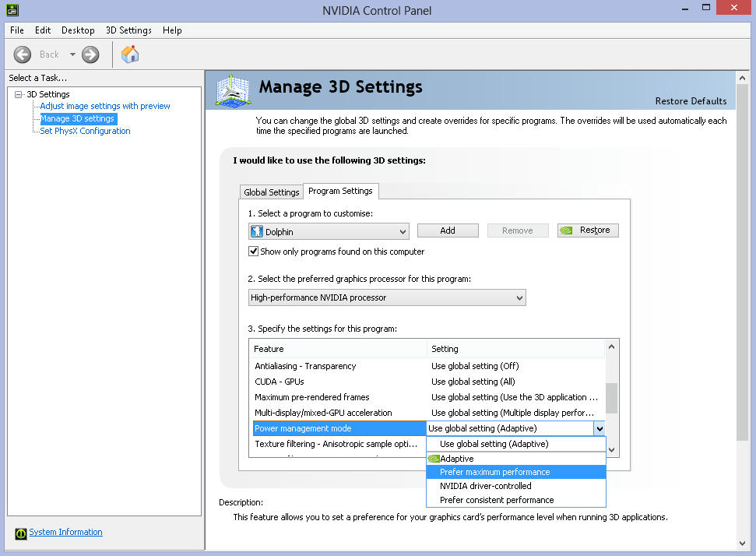Click the Manage 3D Settings header image
The image size is (756, 556).
(232, 90)
